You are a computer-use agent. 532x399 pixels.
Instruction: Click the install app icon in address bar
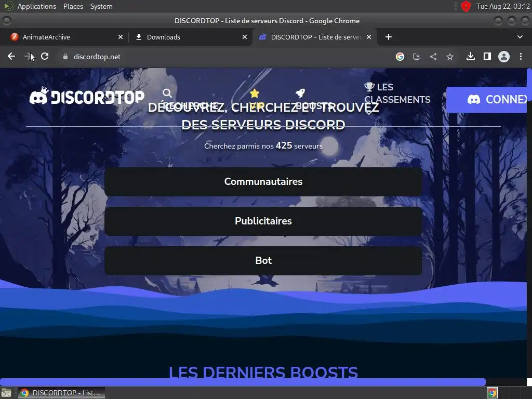(x=417, y=57)
